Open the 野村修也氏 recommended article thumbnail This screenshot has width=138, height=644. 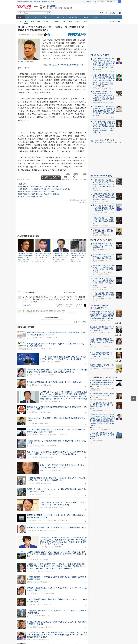click(x=26, y=245)
